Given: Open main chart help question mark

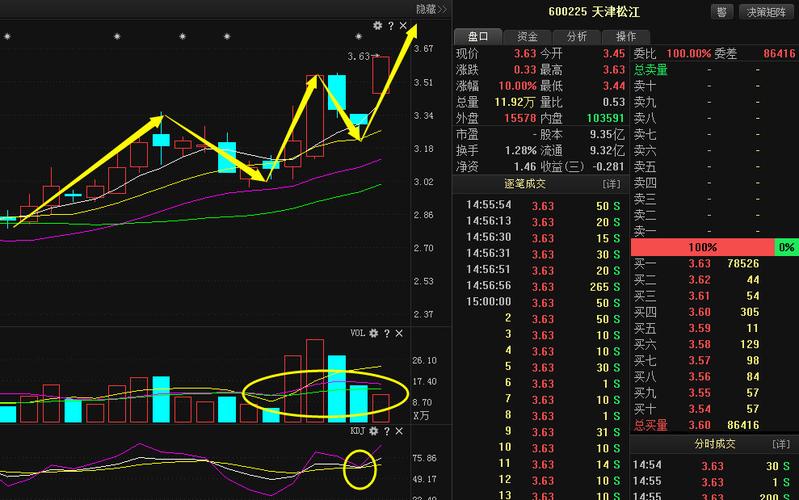Looking at the screenshot, I should click(x=391, y=25).
